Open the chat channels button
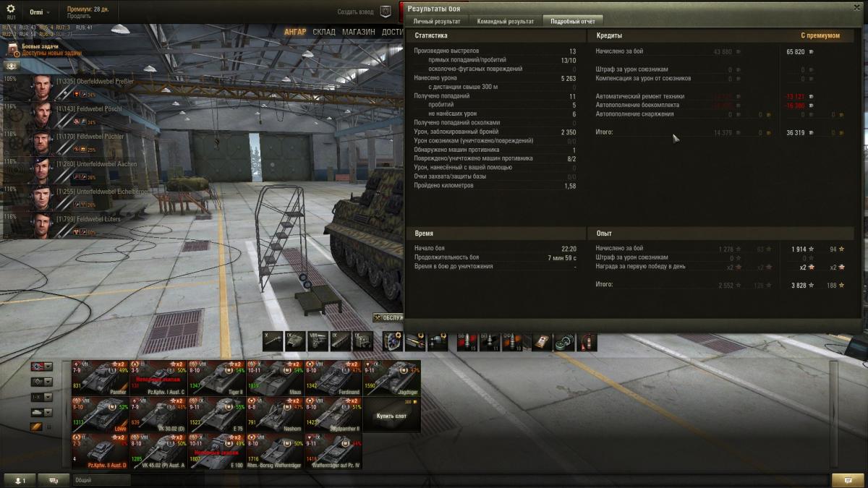868x488 pixels. (x=54, y=480)
